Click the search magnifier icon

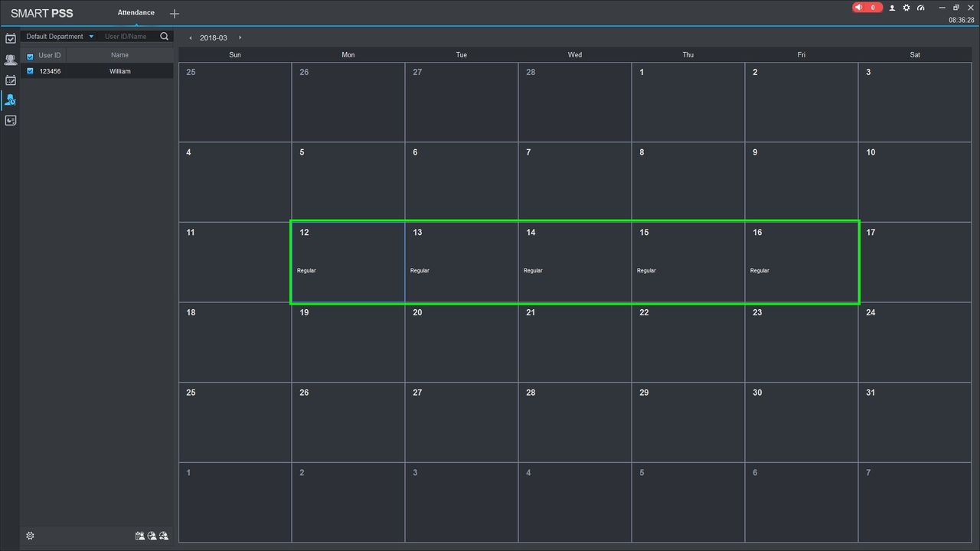pos(165,36)
